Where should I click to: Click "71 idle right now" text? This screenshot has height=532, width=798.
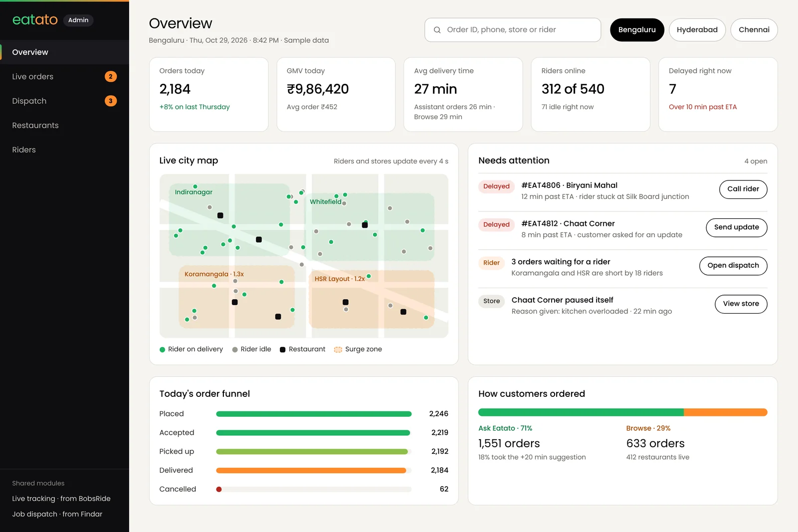(568, 107)
